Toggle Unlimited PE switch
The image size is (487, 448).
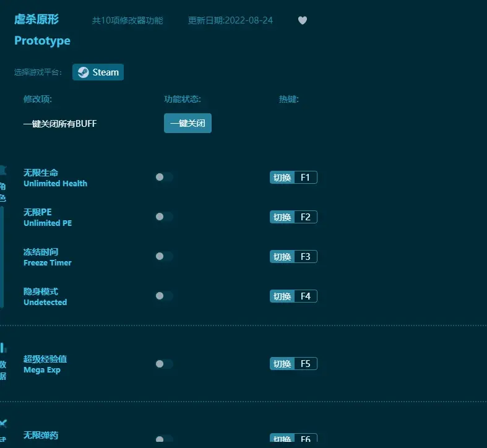[164, 217]
